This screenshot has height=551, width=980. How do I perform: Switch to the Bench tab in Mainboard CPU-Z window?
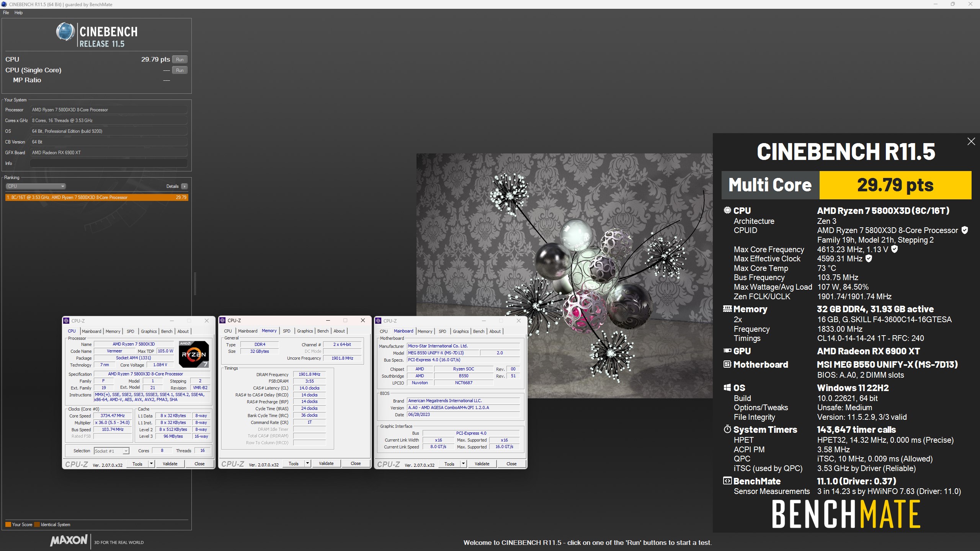(479, 331)
